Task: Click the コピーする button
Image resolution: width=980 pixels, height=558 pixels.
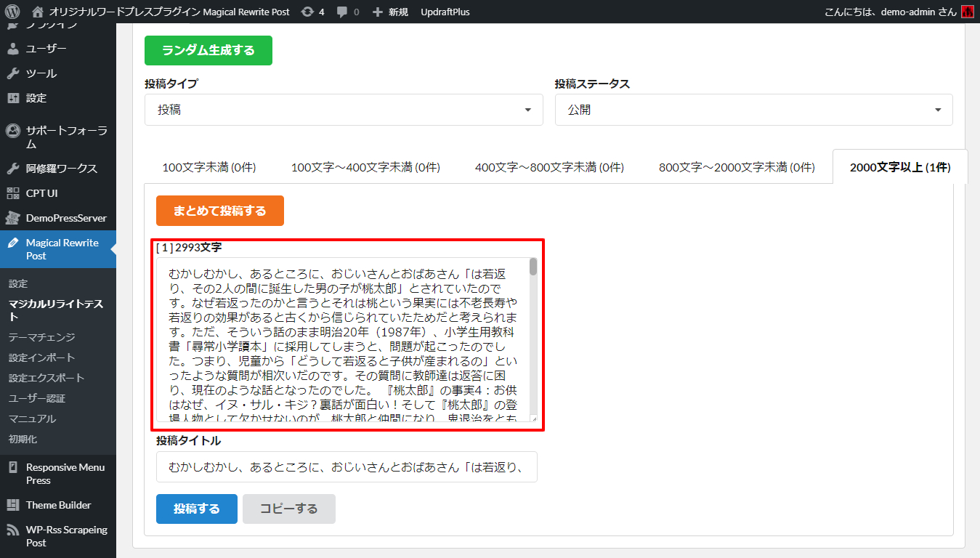Action: click(288, 509)
